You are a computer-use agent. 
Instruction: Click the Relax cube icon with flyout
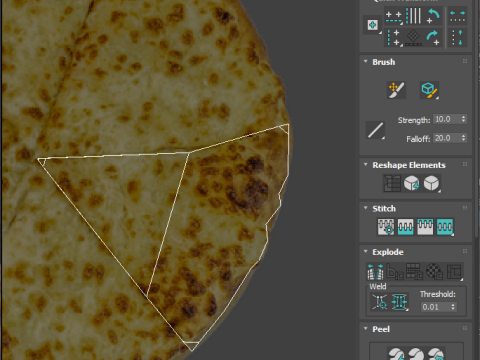tap(432, 183)
